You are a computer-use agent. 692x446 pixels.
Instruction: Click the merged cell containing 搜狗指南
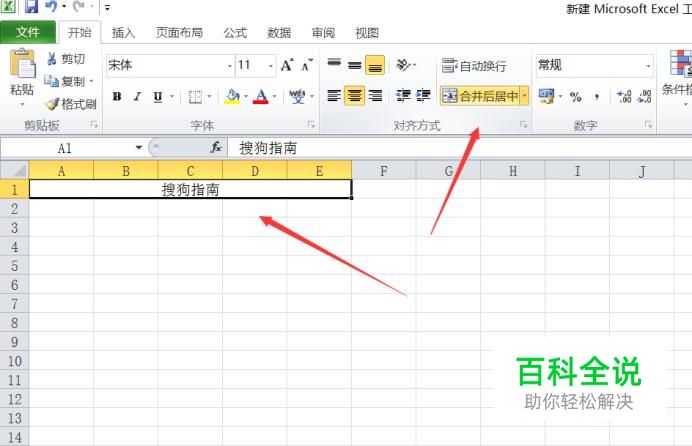[x=190, y=189]
